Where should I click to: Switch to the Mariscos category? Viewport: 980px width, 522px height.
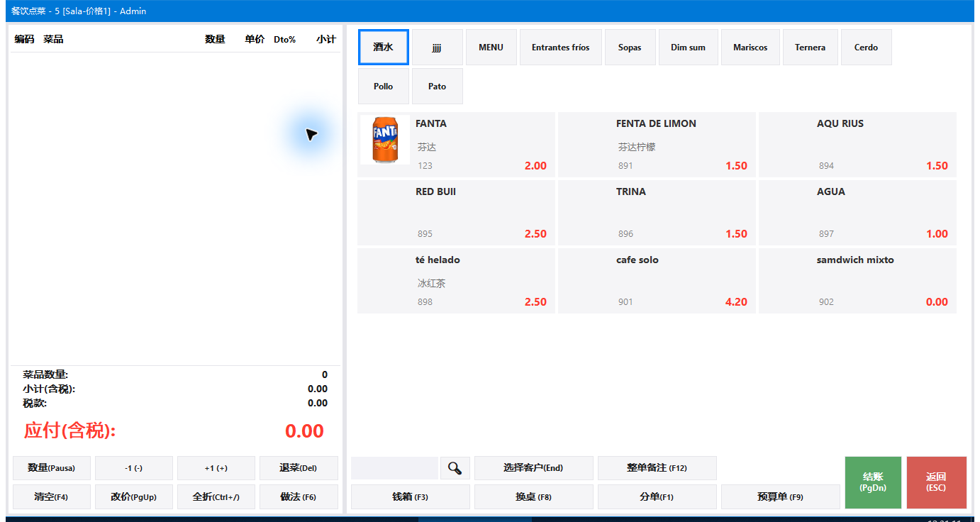pos(751,48)
